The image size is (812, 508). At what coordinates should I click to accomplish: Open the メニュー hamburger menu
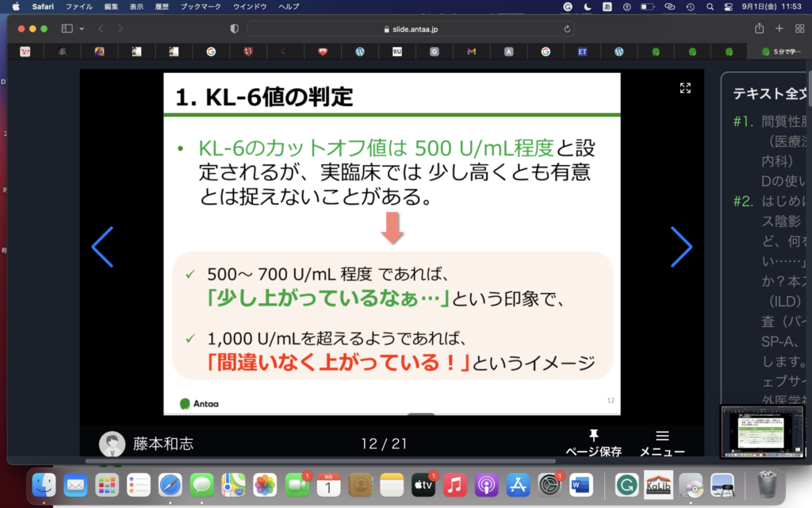click(x=662, y=436)
